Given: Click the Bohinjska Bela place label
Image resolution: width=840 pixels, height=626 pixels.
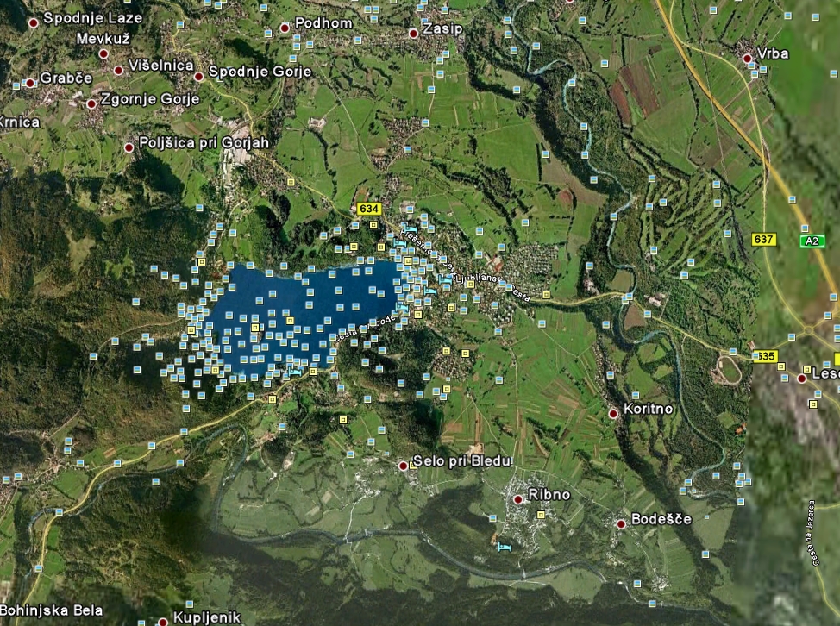Looking at the screenshot, I should tap(52, 610).
